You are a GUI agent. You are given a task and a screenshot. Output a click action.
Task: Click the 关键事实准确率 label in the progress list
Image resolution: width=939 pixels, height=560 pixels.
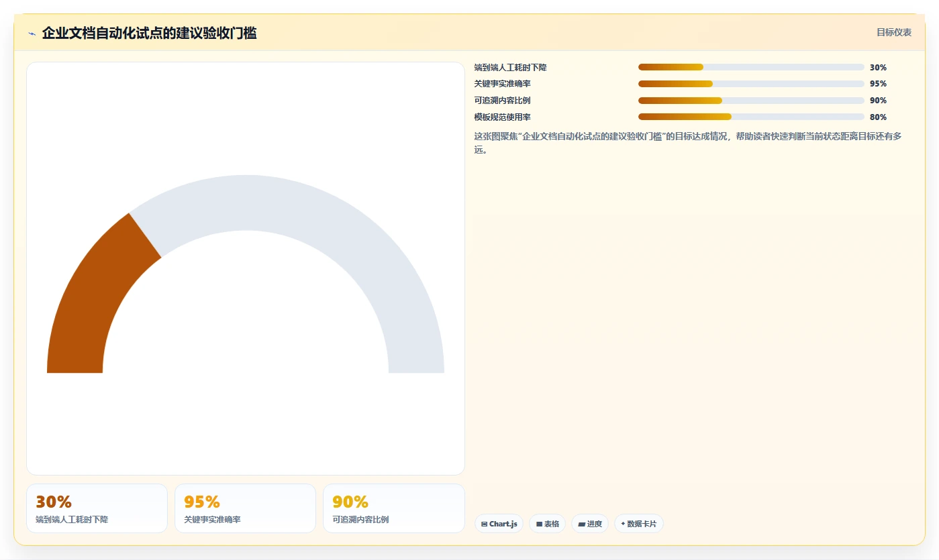click(x=502, y=84)
